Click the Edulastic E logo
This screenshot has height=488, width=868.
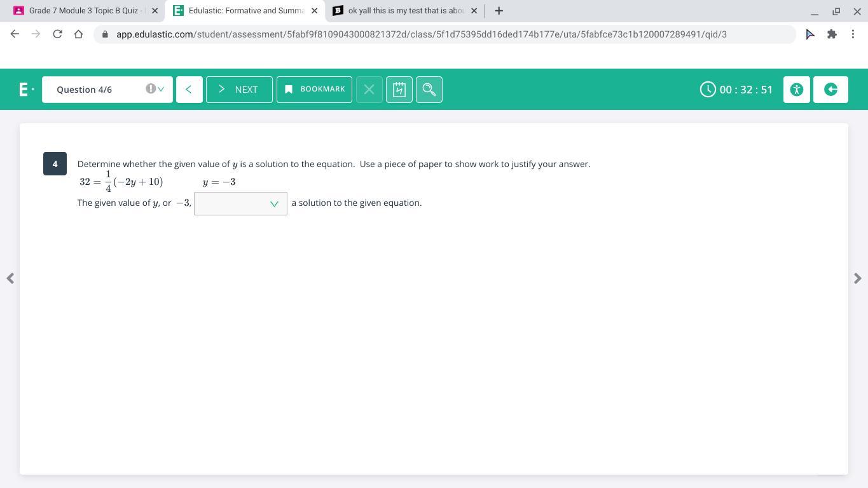pos(26,90)
